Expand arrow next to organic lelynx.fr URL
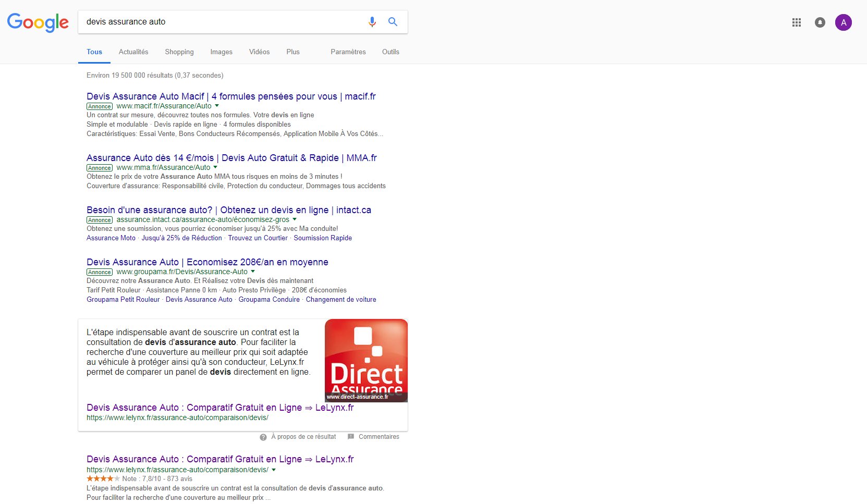Image resolution: width=867 pixels, height=504 pixels. (274, 470)
